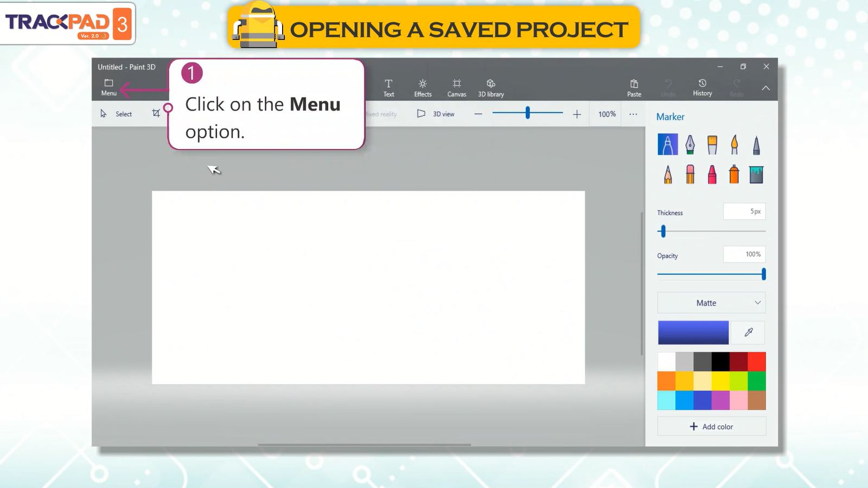Adjust the zoom slider handle

(527, 113)
